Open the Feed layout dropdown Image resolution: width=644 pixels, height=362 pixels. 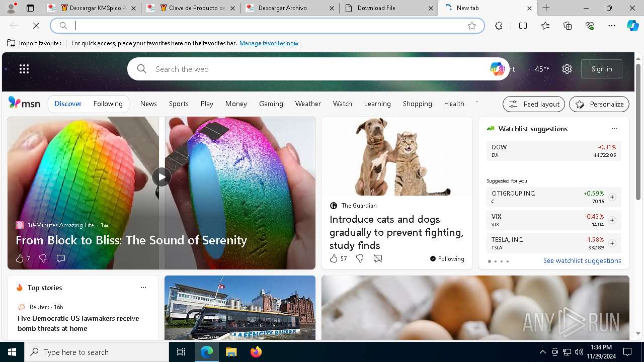[x=534, y=104]
